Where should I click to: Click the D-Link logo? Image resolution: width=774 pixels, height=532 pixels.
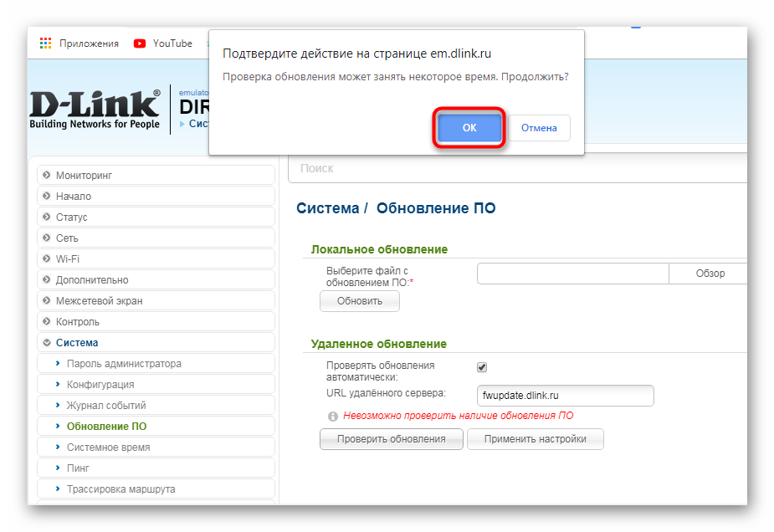(x=95, y=109)
